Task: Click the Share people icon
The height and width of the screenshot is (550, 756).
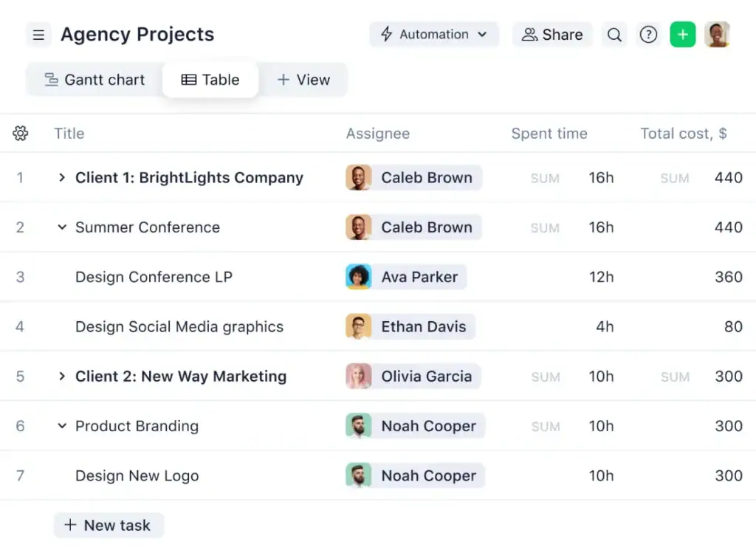Action: (529, 34)
